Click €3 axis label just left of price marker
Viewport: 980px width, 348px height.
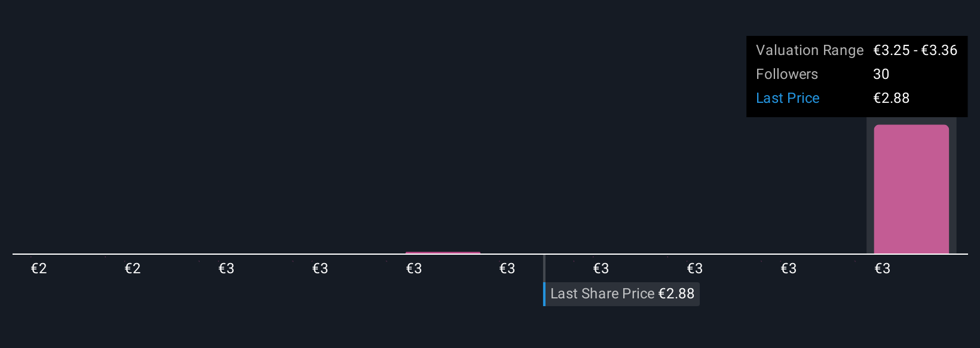point(507,268)
